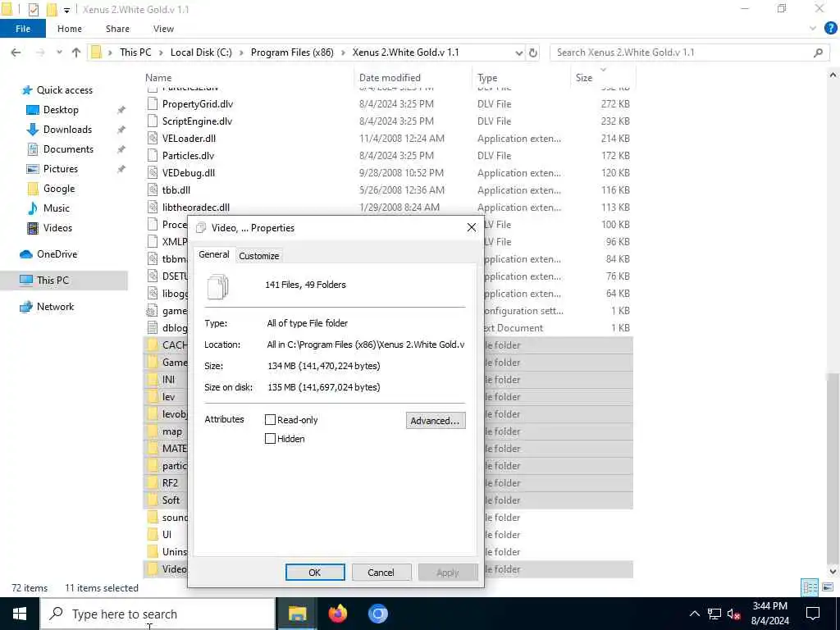Click the search magnifier icon
840x630 pixels.
point(818,52)
